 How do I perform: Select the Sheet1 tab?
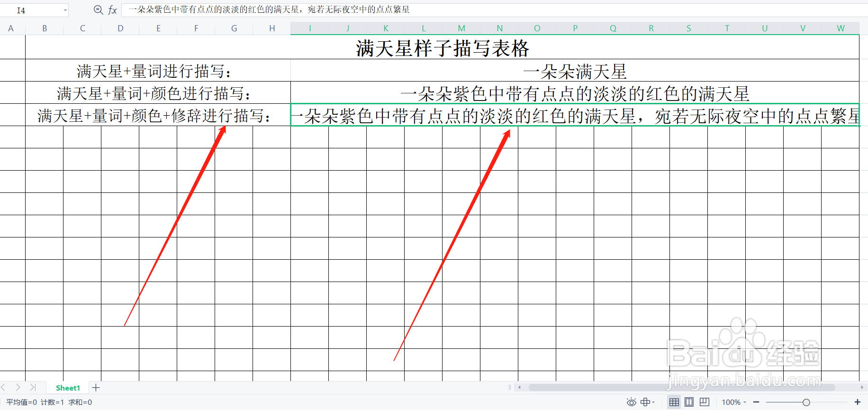(x=68, y=388)
